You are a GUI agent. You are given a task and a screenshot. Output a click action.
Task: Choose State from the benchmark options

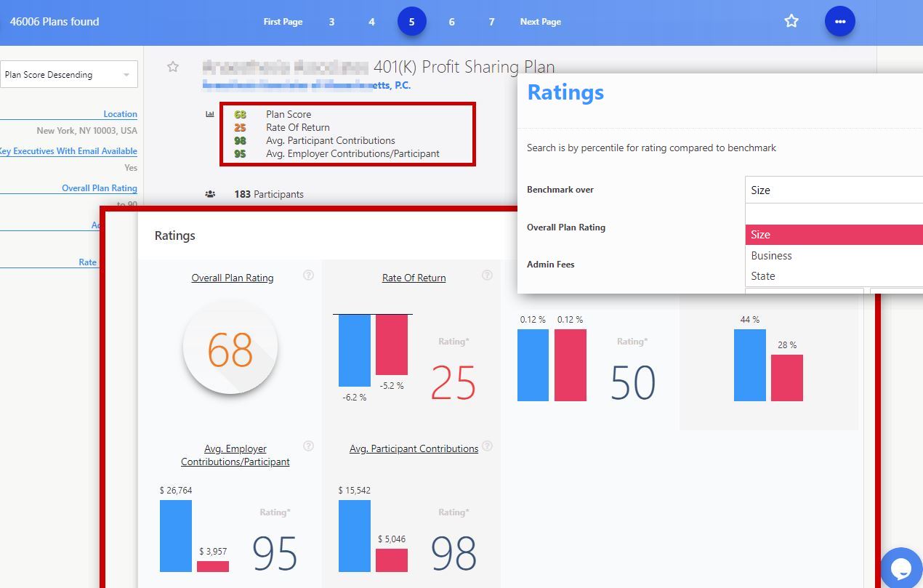point(763,276)
